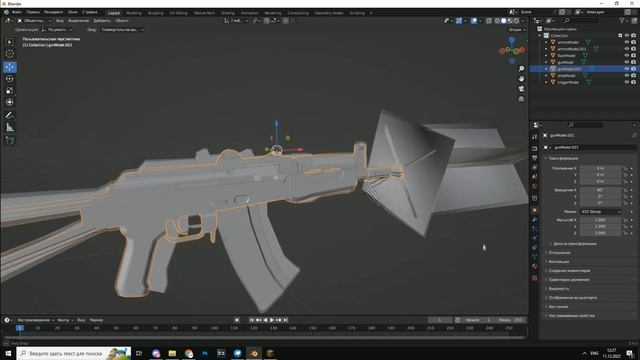Expand the Отношения panel
The height and width of the screenshot is (360, 640).
558,253
